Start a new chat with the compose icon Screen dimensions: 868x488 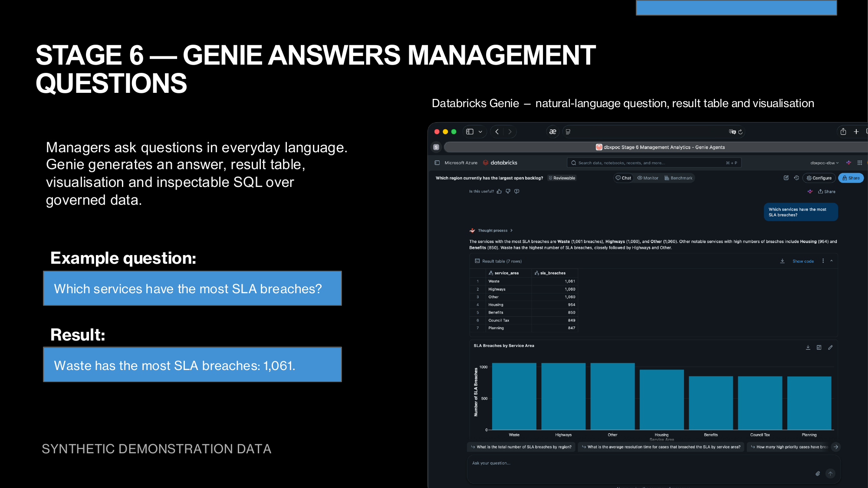tap(786, 178)
